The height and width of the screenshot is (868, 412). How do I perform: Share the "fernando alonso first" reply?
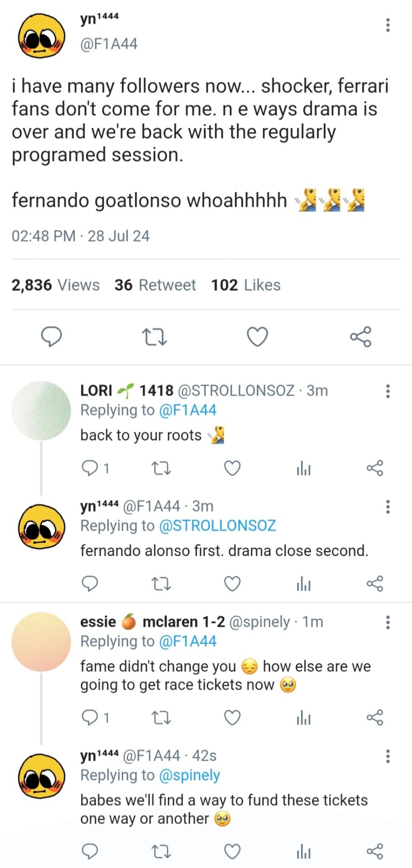click(375, 584)
